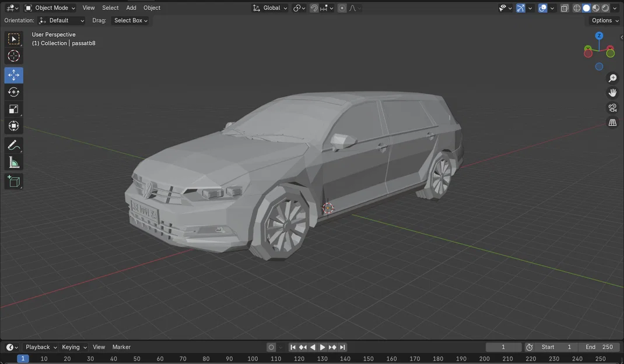Choose the Annotate tool
The width and height of the screenshot is (624, 364).
[x=13, y=144]
